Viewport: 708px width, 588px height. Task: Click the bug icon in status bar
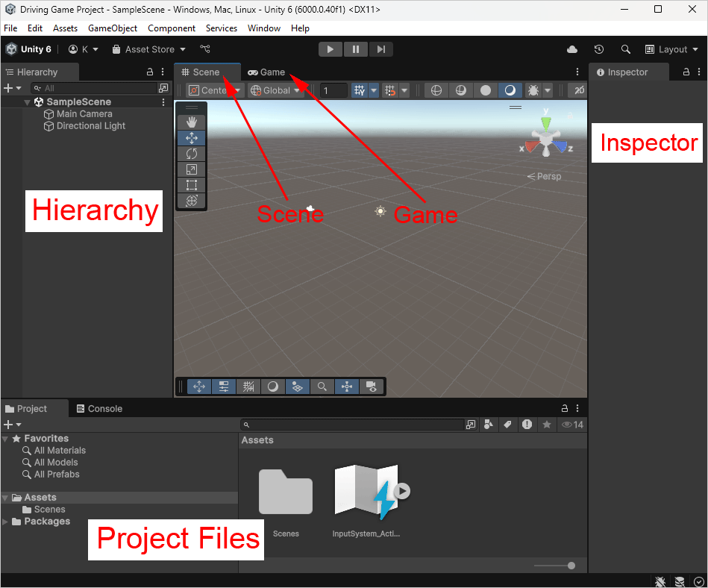tap(660, 581)
